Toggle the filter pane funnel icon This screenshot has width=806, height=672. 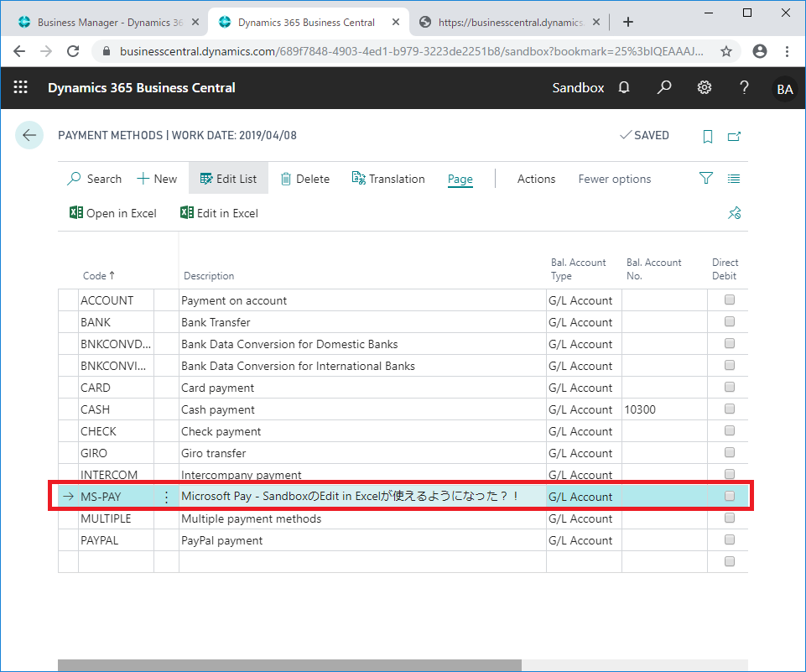pos(705,179)
